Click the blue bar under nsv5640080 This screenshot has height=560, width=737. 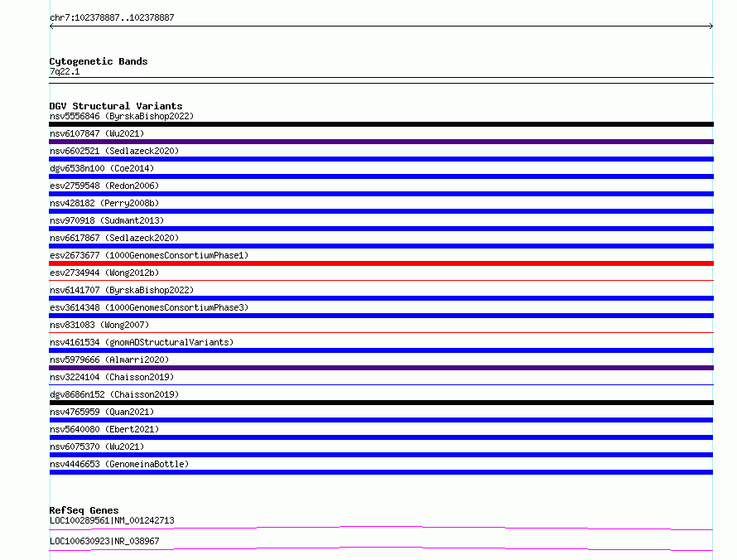point(381,437)
